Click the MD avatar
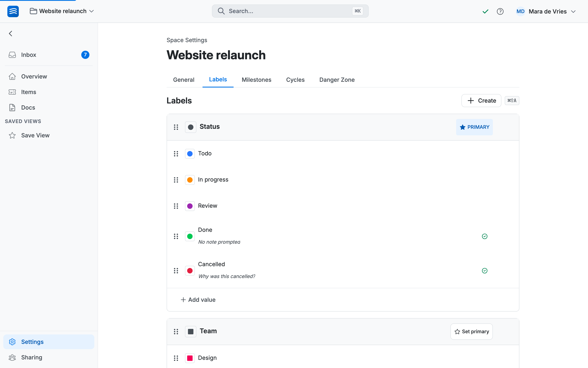This screenshot has height=368, width=588. 520,11
